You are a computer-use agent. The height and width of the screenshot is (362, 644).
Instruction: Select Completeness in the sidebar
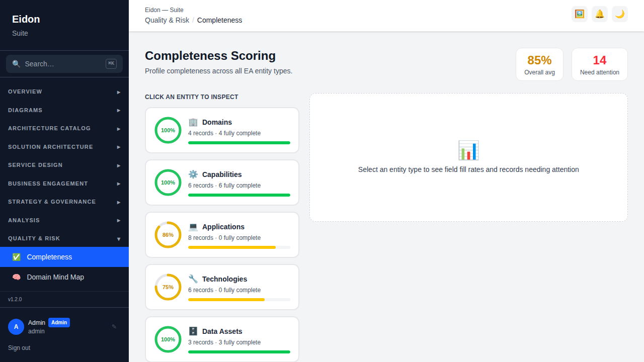64,257
